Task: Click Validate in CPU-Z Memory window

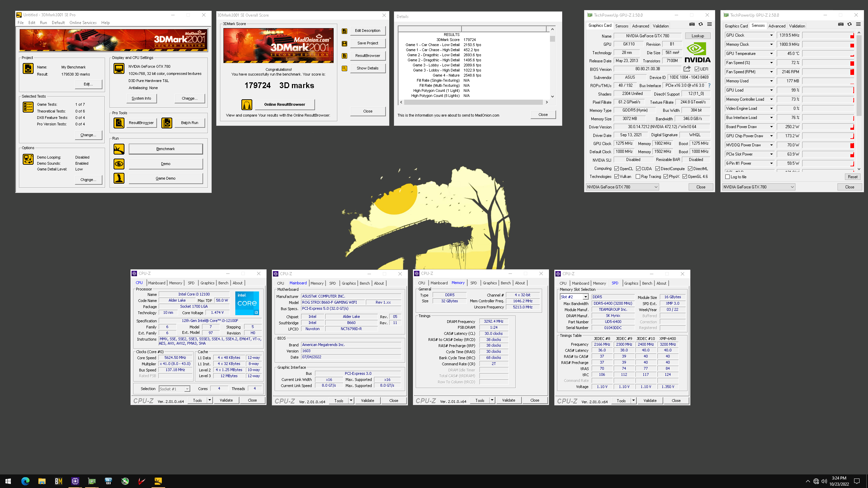Action: pos(509,400)
